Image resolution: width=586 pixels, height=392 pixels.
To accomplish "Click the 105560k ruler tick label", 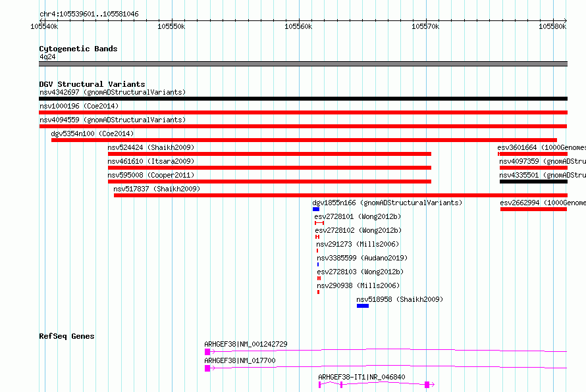I will tap(298, 26).
